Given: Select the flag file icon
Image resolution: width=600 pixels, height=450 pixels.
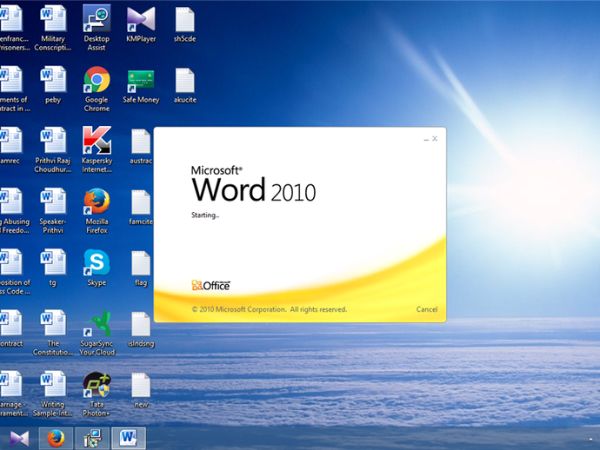Looking at the screenshot, I should click(141, 269).
